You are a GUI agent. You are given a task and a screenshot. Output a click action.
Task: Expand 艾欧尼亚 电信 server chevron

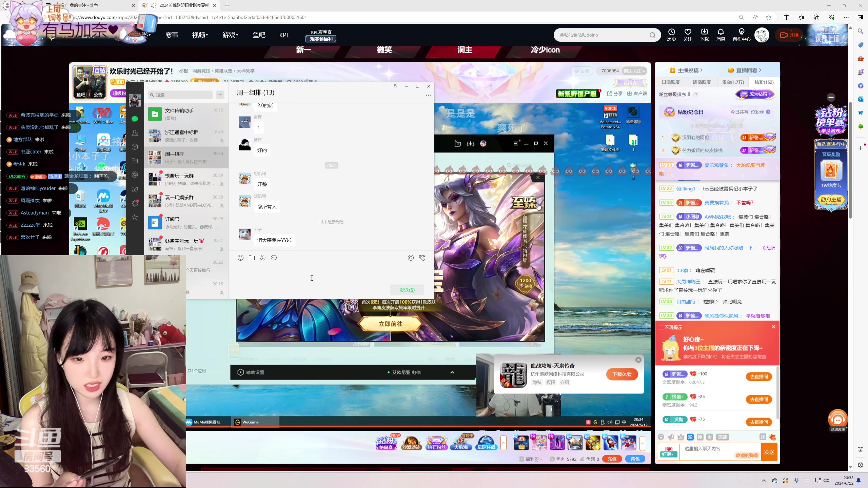coord(452,372)
